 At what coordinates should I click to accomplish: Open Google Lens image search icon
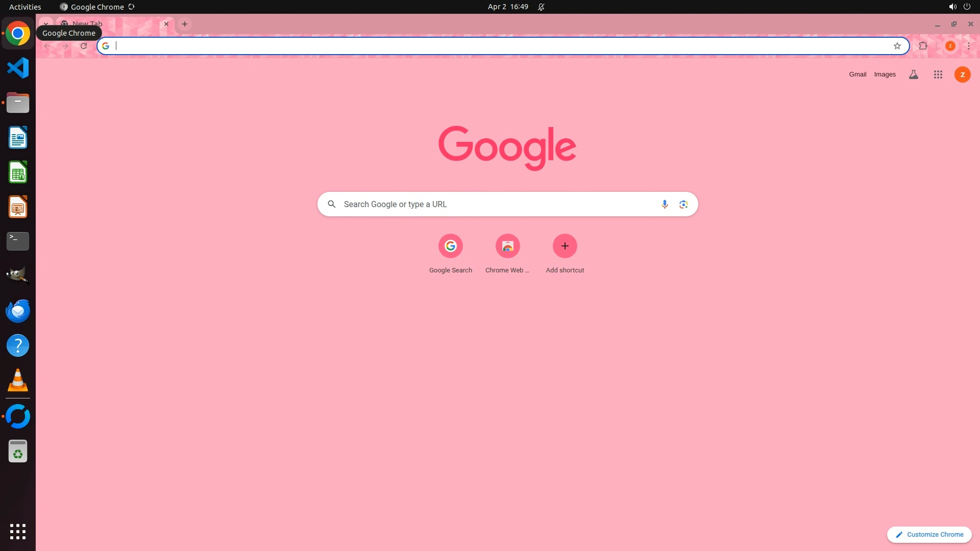(683, 204)
